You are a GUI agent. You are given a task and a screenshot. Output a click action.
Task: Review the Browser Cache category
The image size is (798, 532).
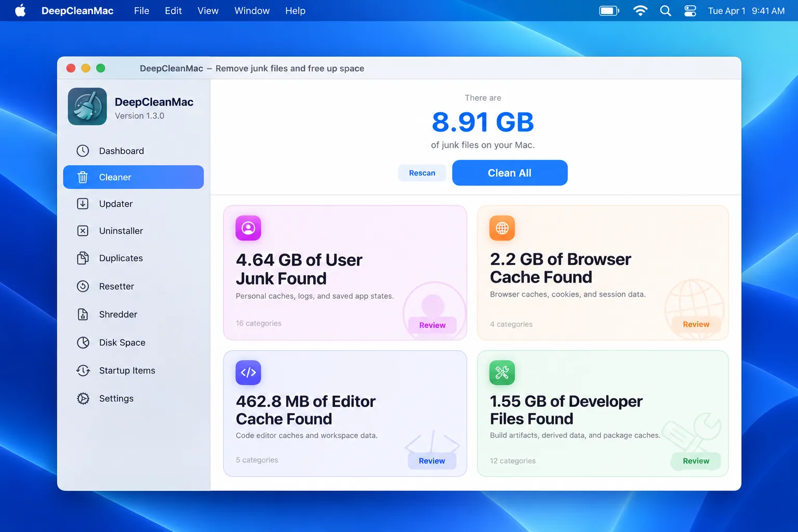pyautogui.click(x=696, y=324)
